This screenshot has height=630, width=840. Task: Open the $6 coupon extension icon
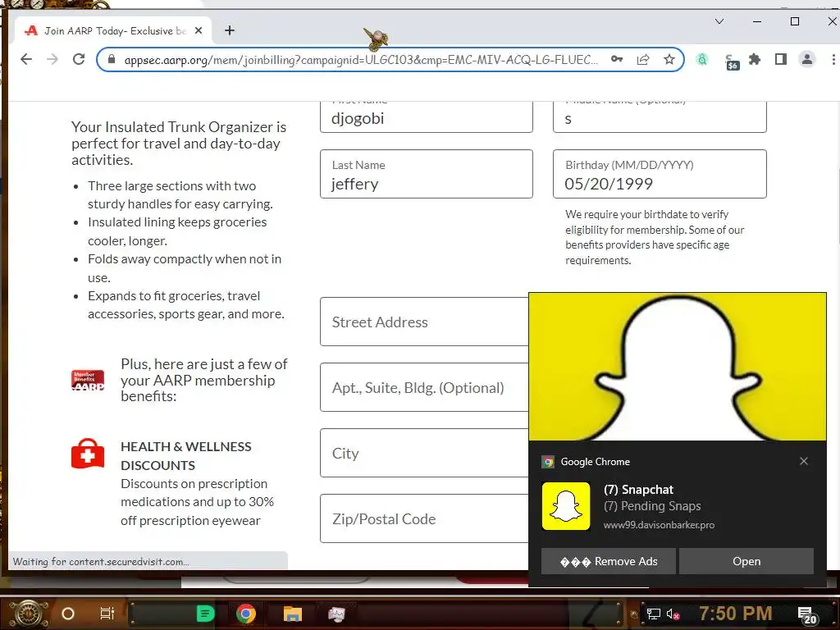[x=731, y=62]
